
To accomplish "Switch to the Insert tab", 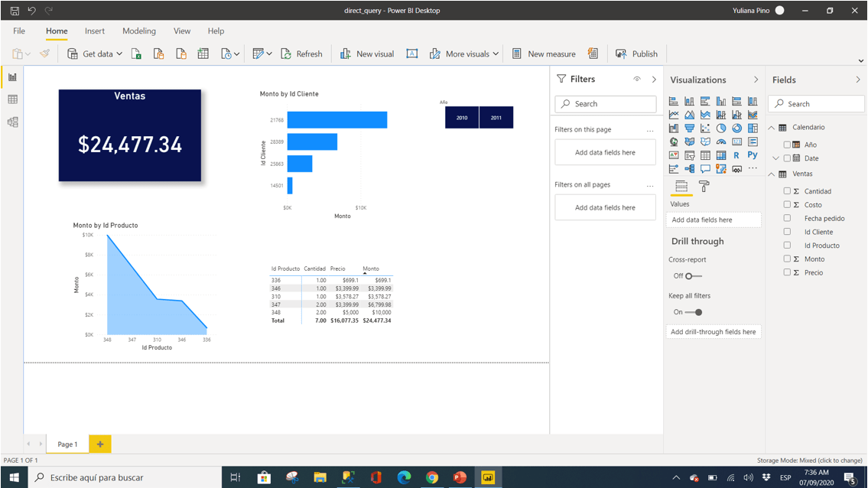I will pos(94,31).
